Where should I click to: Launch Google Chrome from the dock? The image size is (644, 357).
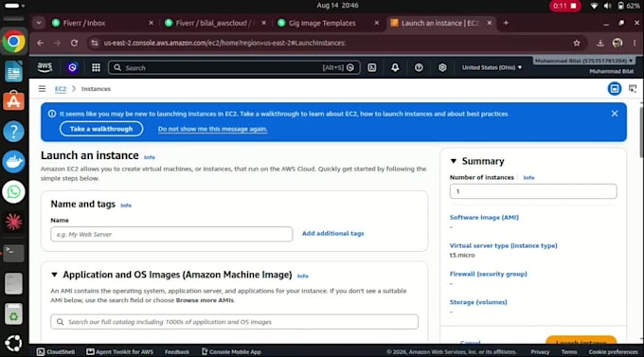point(13,42)
